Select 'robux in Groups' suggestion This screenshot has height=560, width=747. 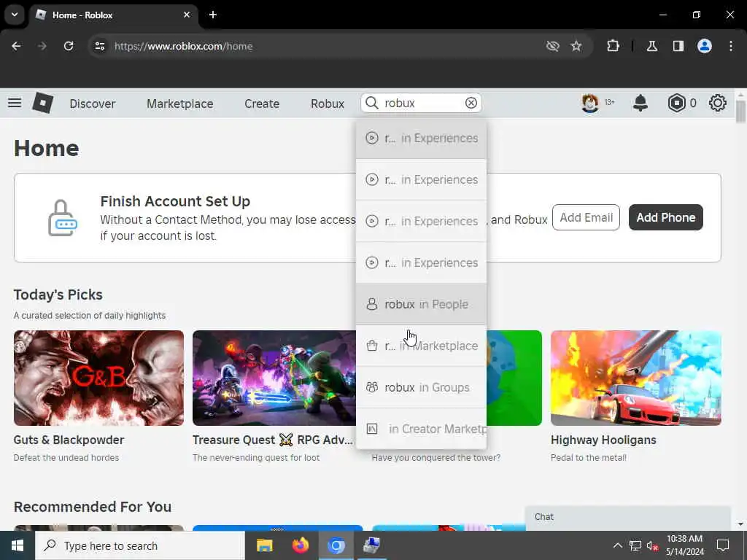[x=421, y=387]
